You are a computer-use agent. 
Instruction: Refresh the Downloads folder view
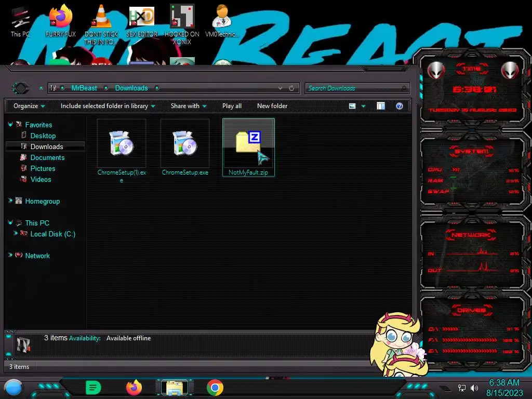coord(291,88)
